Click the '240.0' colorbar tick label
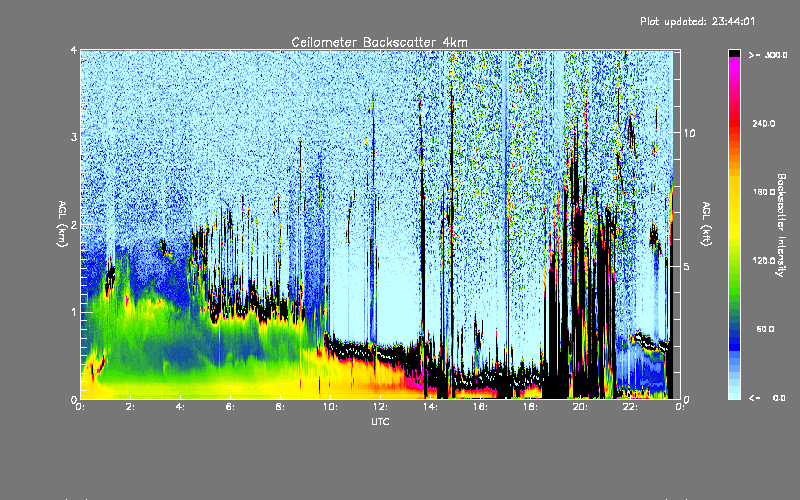 [764, 123]
